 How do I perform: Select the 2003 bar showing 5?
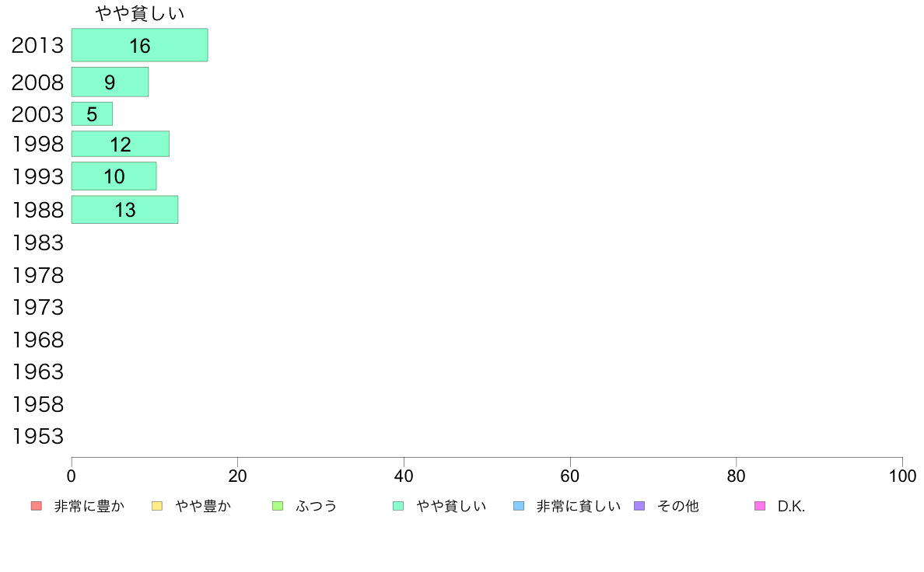pyautogui.click(x=92, y=113)
